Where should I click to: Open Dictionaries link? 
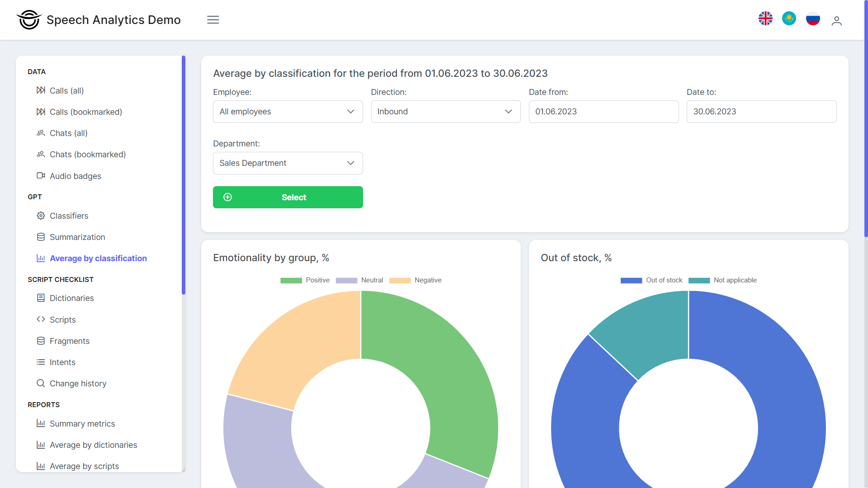[x=71, y=298]
